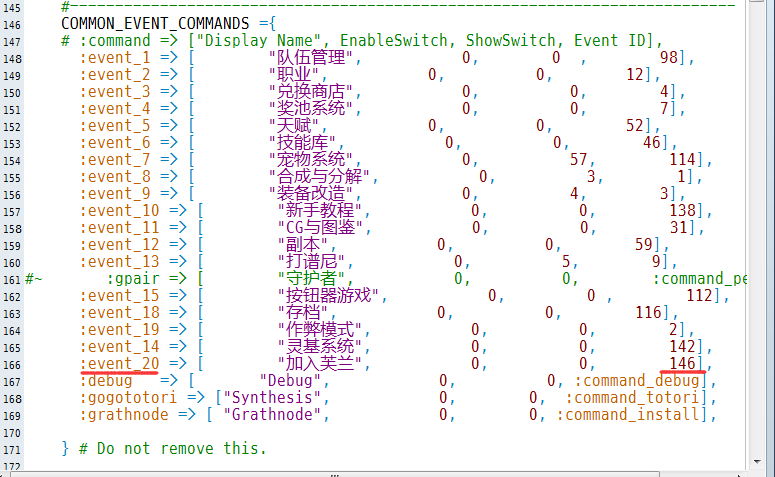This screenshot has width=775, height=477.
Task: Click the "CG与图鉴" string
Action: [x=320, y=228]
